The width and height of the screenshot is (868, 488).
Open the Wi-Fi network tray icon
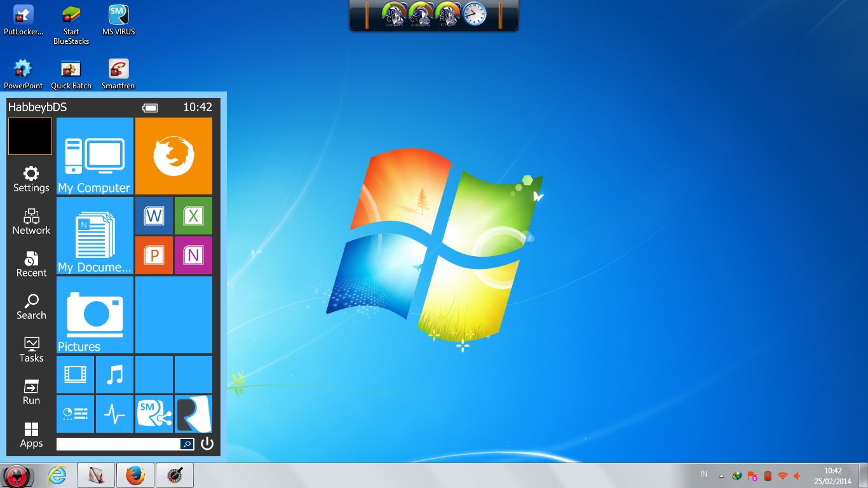(x=783, y=475)
